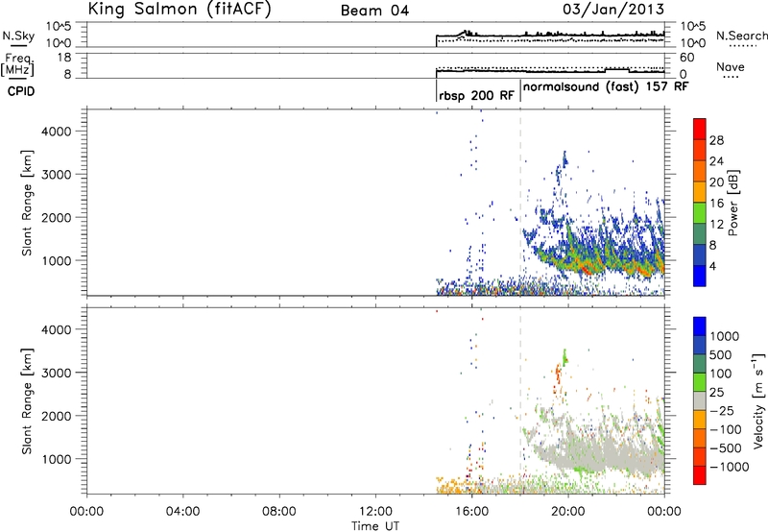
Task: Click the dashed CPID boundary line in velocity panel
Action: 520,400
